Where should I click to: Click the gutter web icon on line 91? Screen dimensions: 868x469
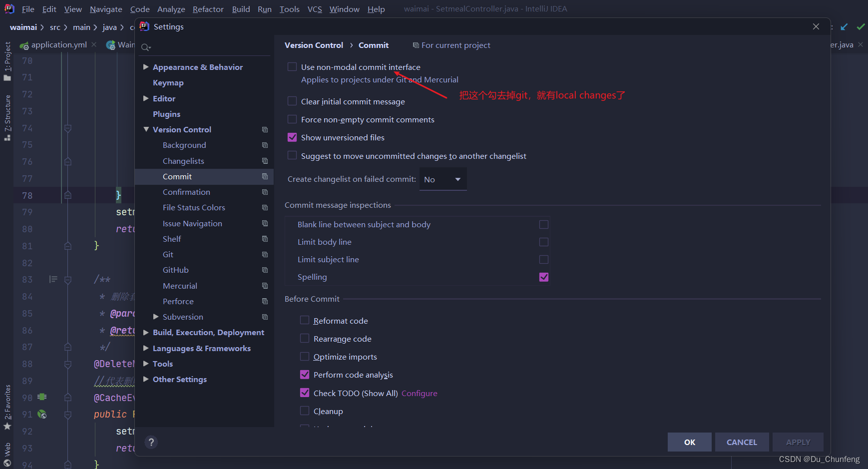[42, 414]
